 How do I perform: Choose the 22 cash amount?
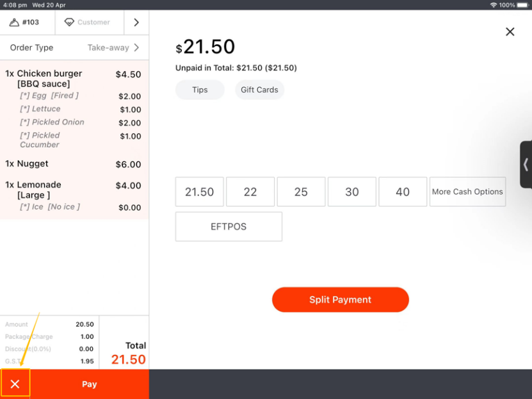[x=250, y=191]
